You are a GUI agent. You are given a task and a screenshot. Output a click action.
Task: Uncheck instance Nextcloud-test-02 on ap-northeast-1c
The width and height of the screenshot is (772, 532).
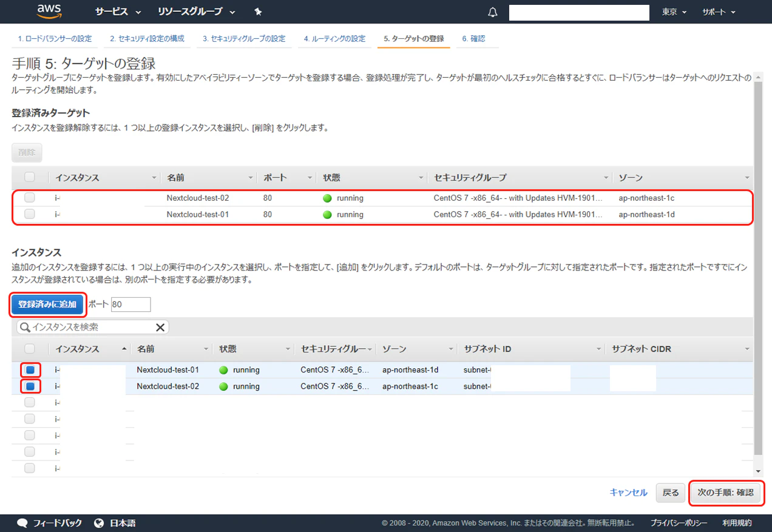(30, 386)
